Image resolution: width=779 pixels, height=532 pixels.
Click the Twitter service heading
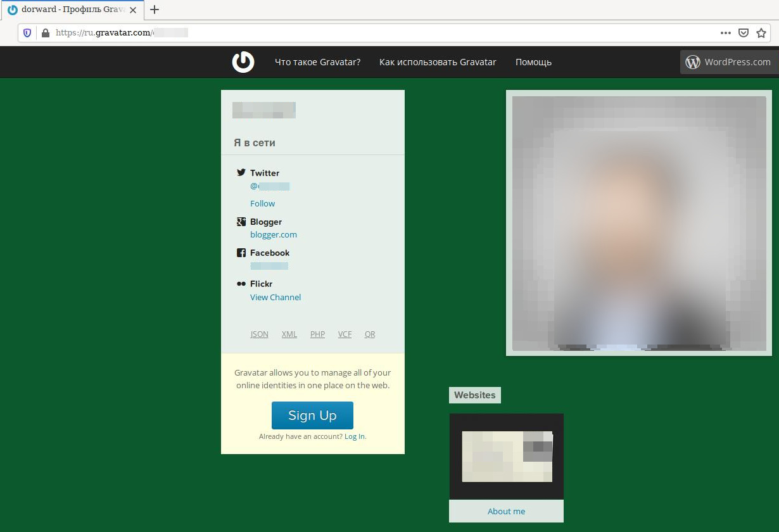point(265,173)
